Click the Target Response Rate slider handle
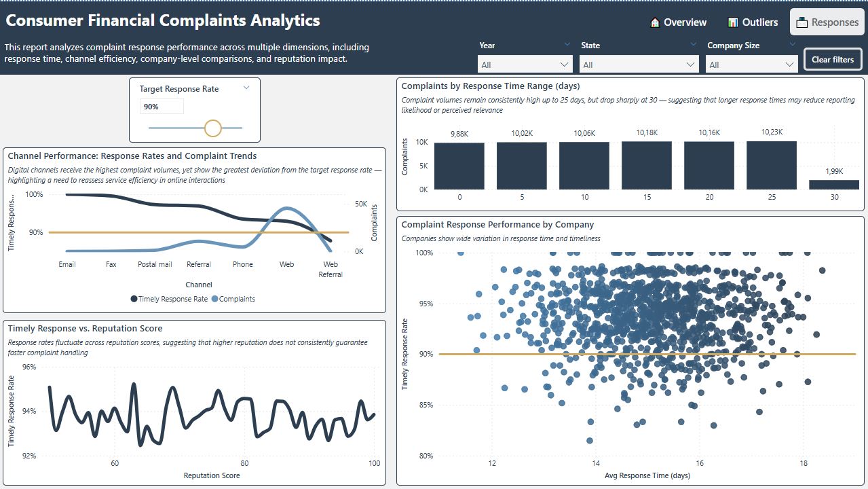 (x=213, y=128)
